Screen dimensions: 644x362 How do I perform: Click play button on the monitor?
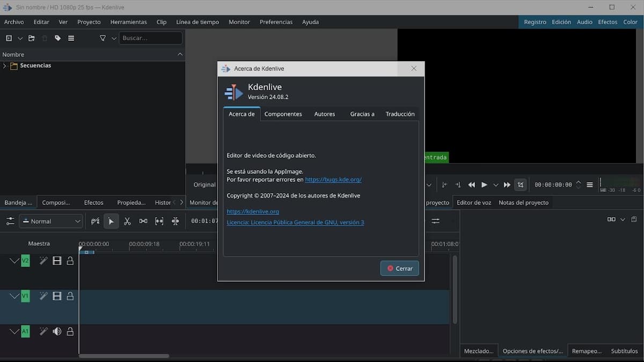click(484, 184)
